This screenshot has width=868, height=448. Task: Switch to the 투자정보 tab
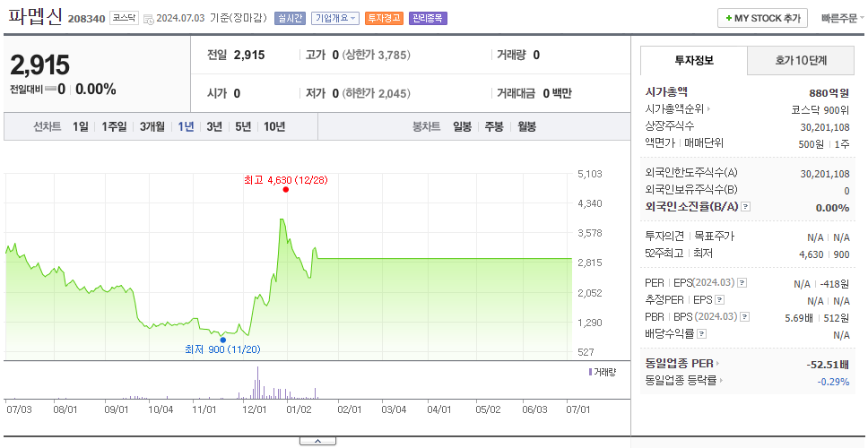coord(694,60)
